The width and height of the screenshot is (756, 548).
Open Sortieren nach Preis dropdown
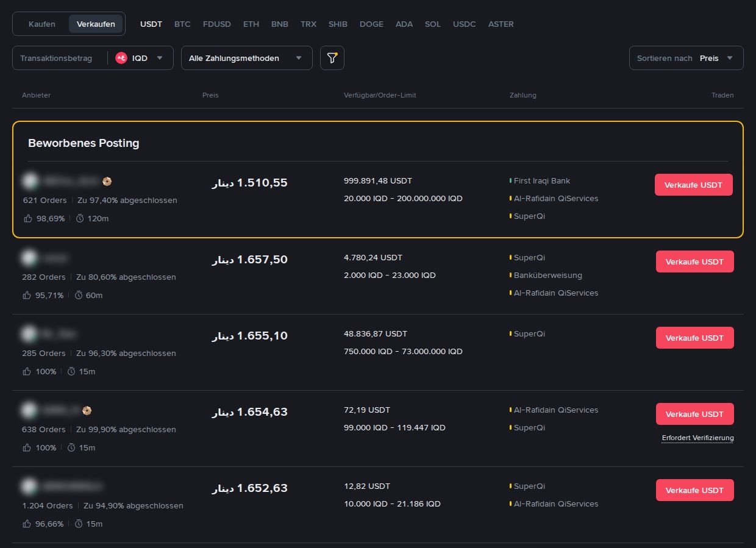[x=686, y=58]
